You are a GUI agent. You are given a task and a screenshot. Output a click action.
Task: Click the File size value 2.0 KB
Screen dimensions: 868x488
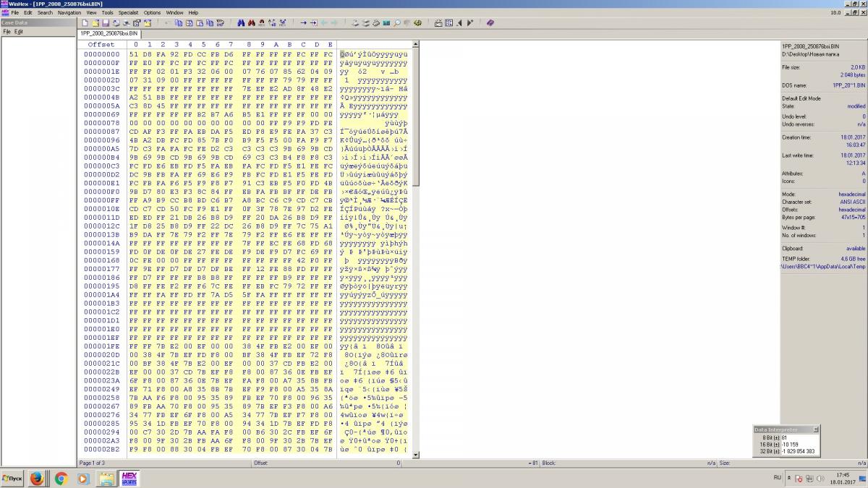pyautogui.click(x=858, y=67)
